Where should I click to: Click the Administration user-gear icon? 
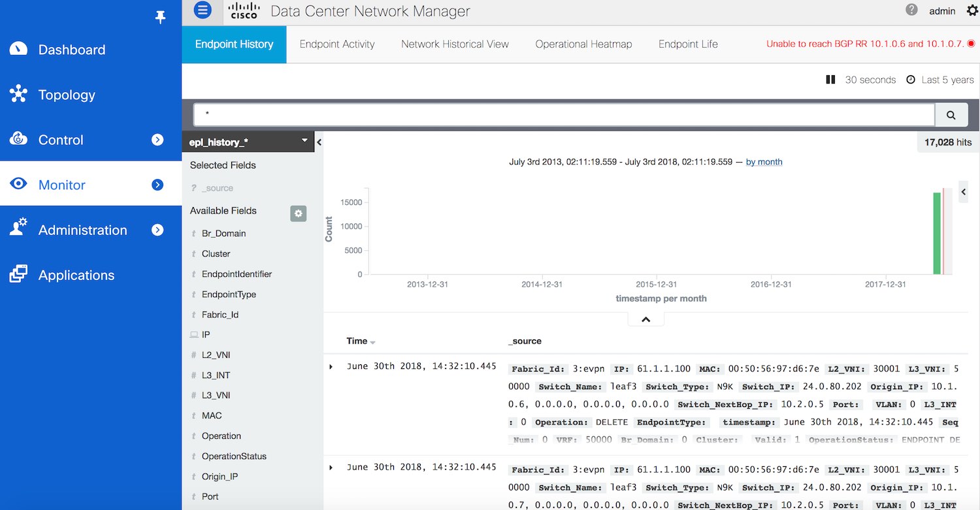tap(18, 228)
